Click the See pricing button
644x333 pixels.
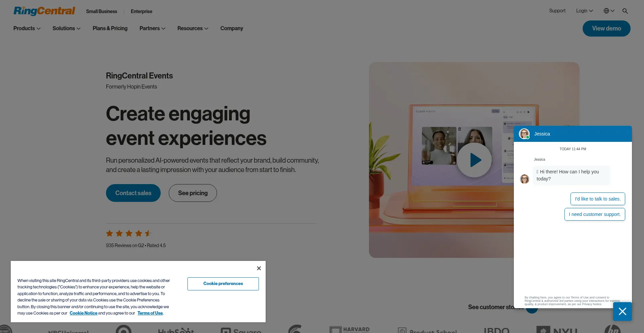[x=193, y=193]
